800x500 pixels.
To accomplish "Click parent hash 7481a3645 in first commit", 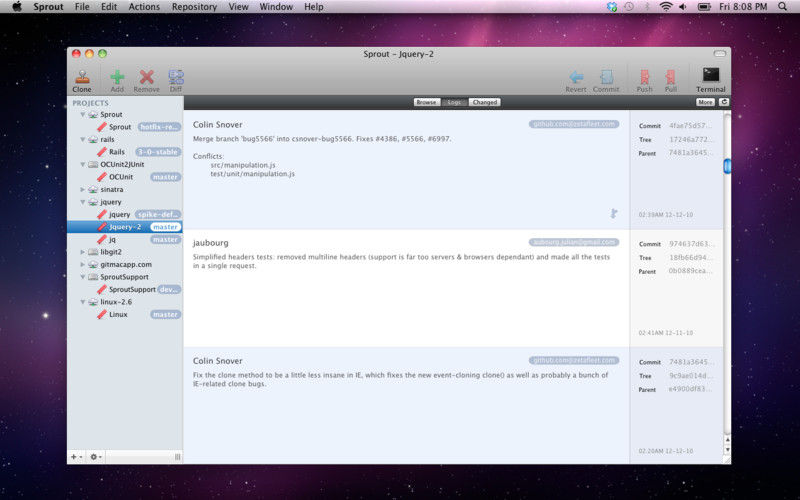I will click(x=690, y=153).
